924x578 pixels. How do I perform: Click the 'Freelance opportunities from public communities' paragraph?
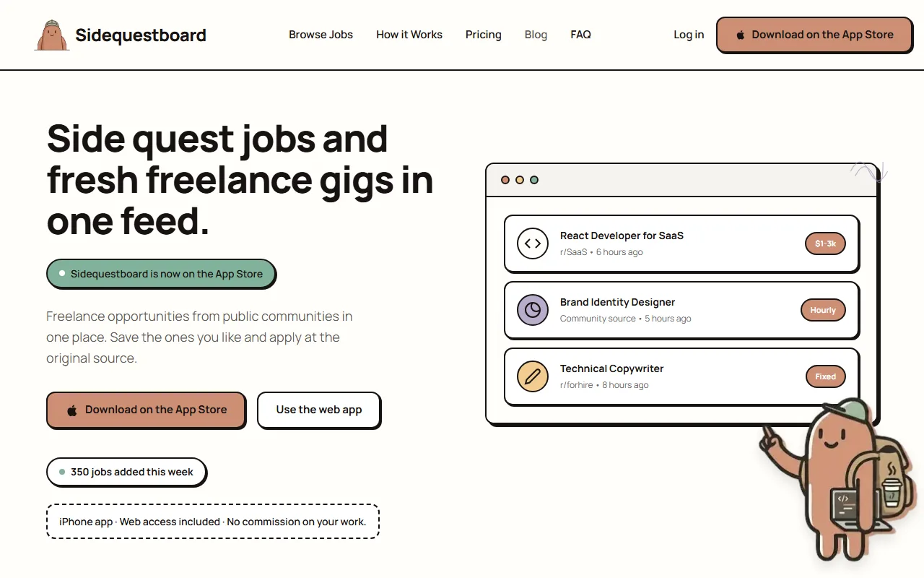pos(199,337)
